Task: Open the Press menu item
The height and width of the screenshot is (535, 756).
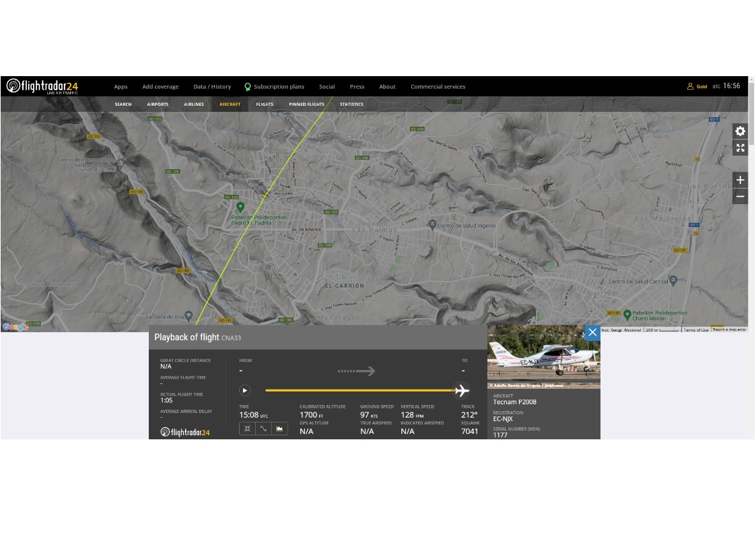Action: point(357,87)
